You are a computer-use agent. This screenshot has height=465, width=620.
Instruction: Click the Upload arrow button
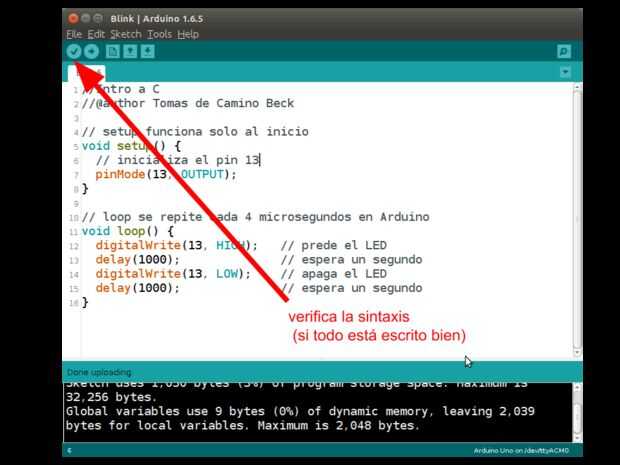[91, 51]
